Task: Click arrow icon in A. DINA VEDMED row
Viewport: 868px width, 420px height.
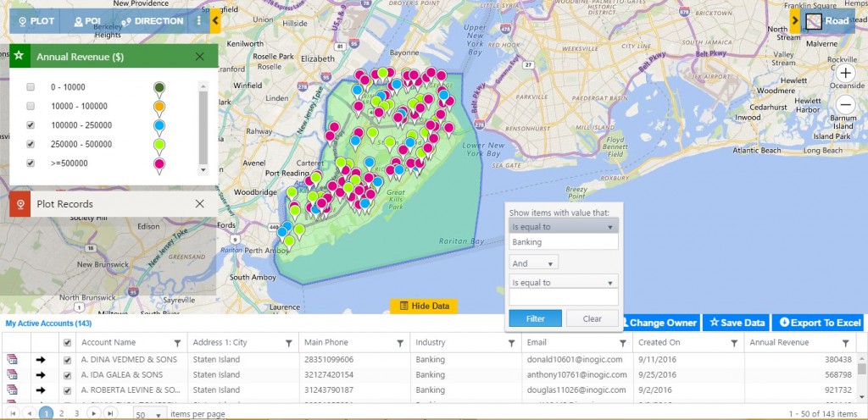Action: (x=40, y=360)
